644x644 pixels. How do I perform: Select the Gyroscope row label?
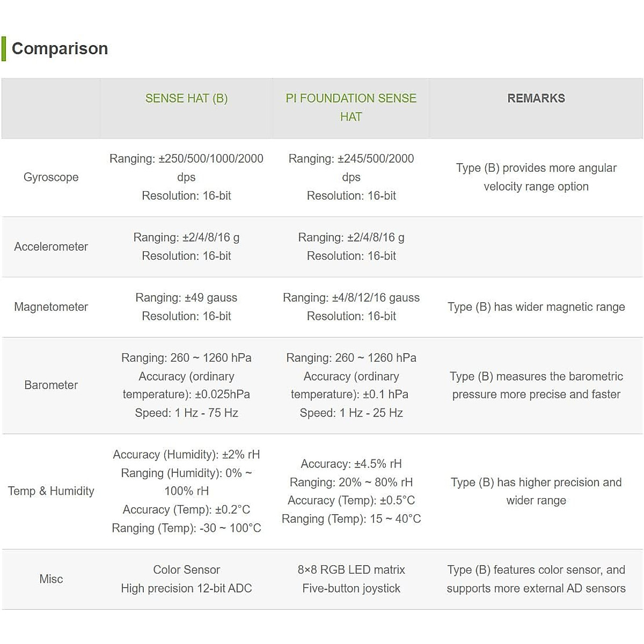pyautogui.click(x=51, y=177)
